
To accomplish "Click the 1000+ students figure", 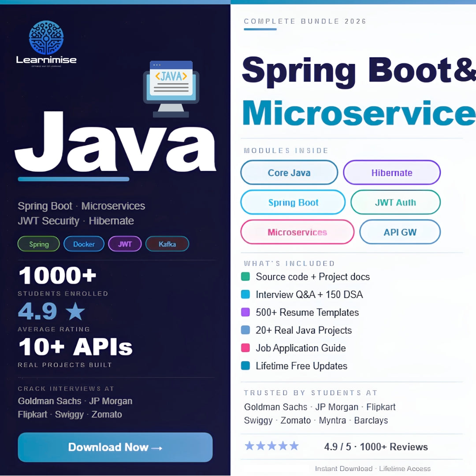I will coord(57,276).
